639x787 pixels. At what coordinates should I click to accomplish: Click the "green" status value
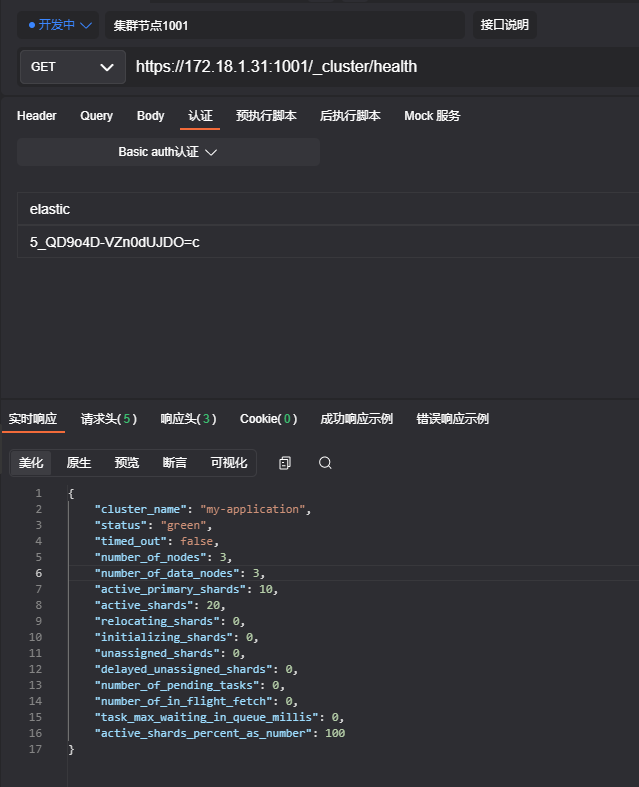(183, 525)
